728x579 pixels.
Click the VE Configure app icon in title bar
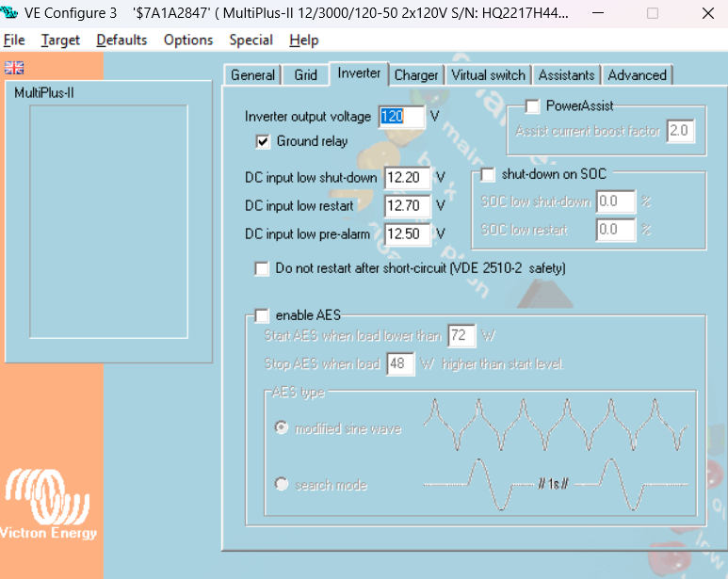[x=8, y=12]
